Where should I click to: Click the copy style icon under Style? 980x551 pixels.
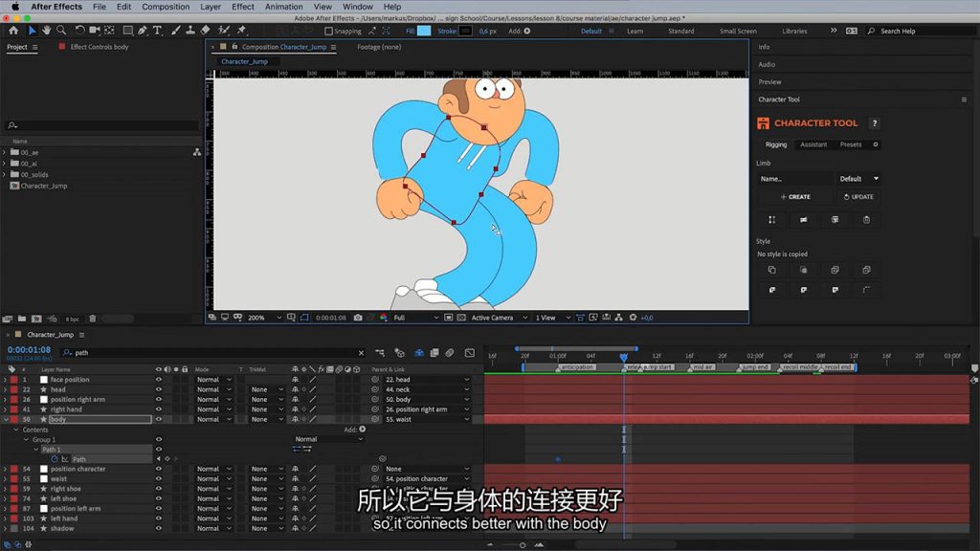tap(772, 270)
